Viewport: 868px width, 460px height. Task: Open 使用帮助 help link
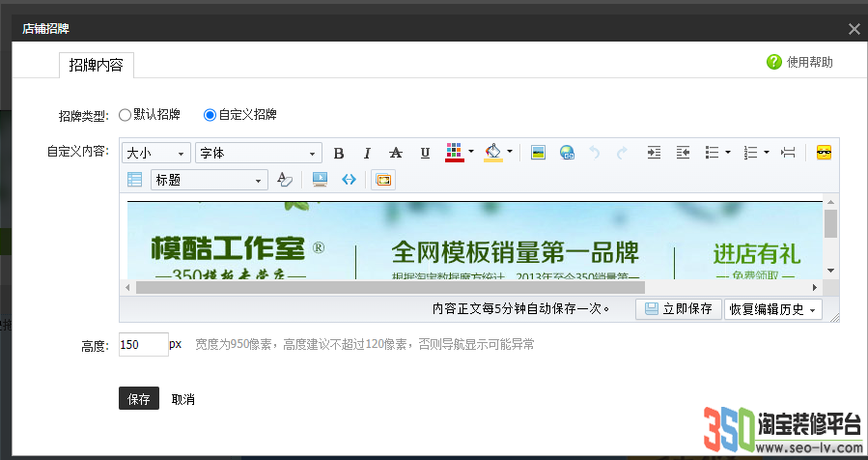(810, 62)
